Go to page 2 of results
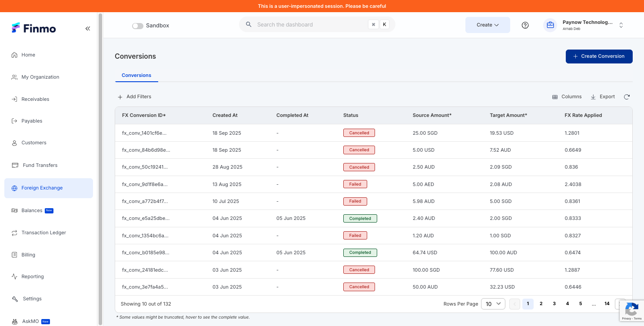 click(541, 304)
